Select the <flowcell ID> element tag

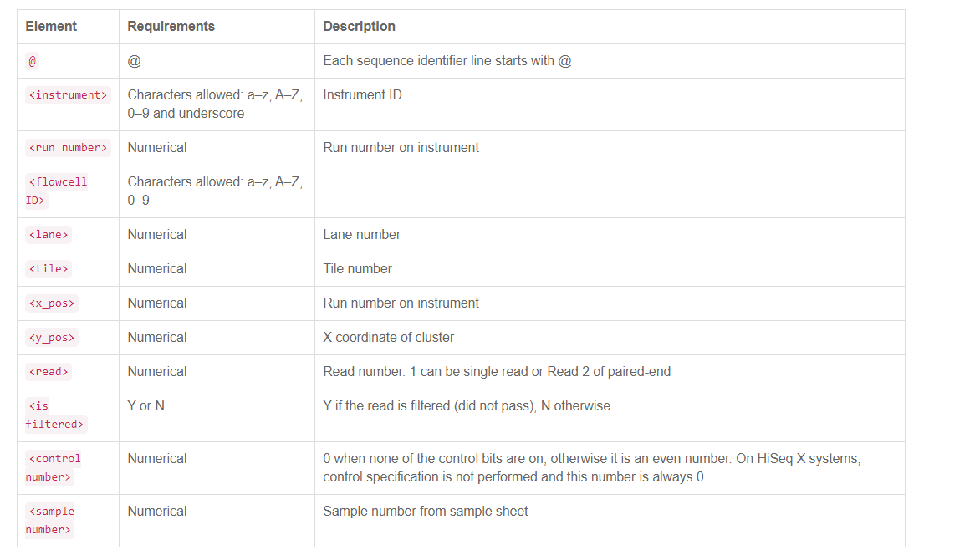56,191
